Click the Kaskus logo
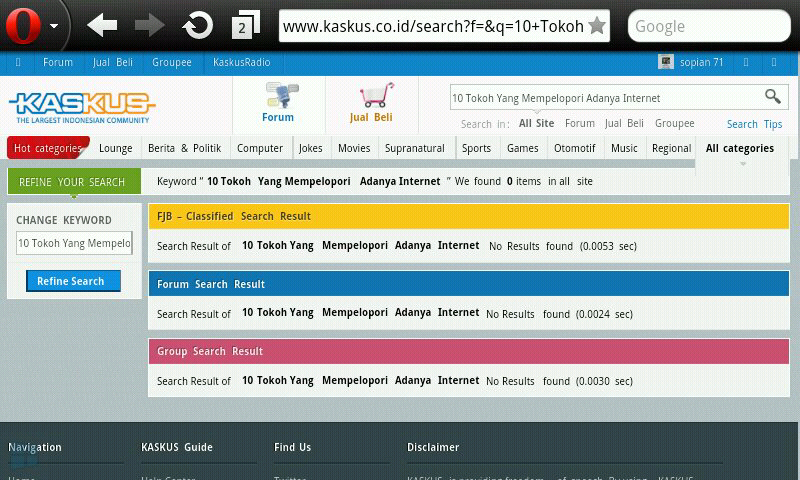800x480 pixels. [x=82, y=107]
